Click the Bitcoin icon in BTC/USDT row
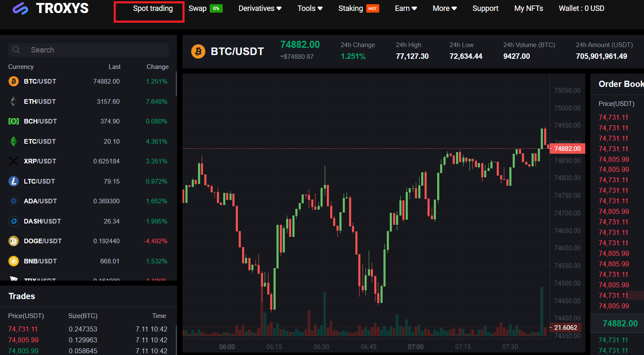 [14, 81]
